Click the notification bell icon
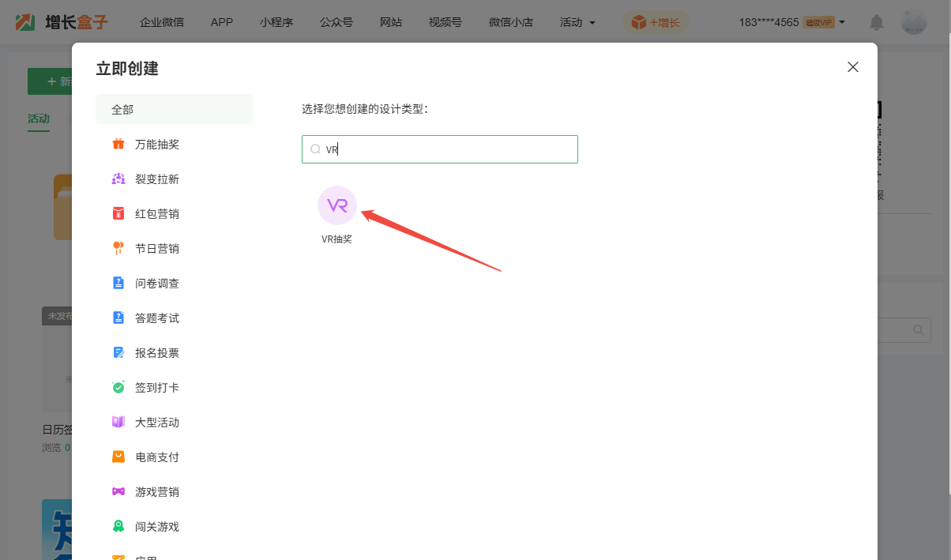The image size is (951, 560). tap(877, 22)
